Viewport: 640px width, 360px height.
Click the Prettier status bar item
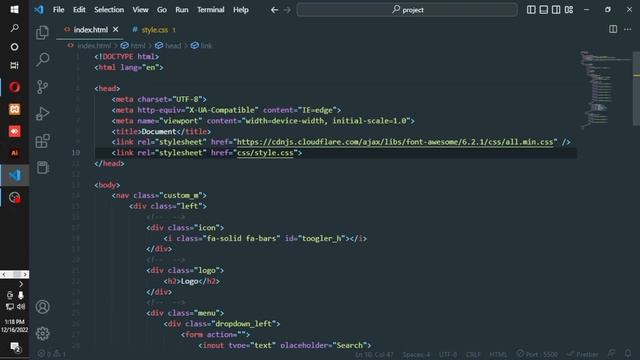pos(582,354)
